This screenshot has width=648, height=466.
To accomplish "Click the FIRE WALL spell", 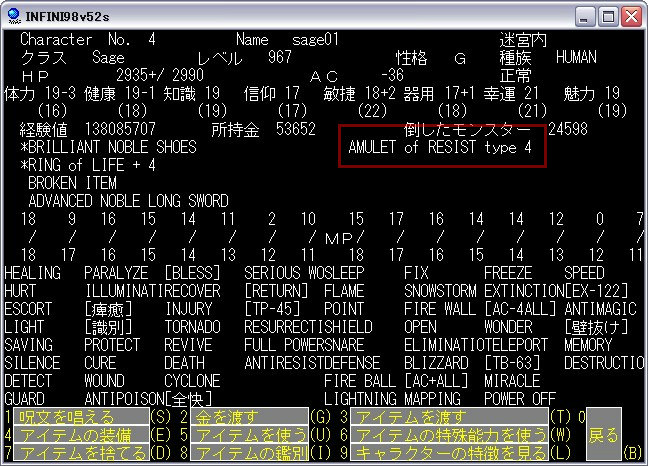I will 440,309.
